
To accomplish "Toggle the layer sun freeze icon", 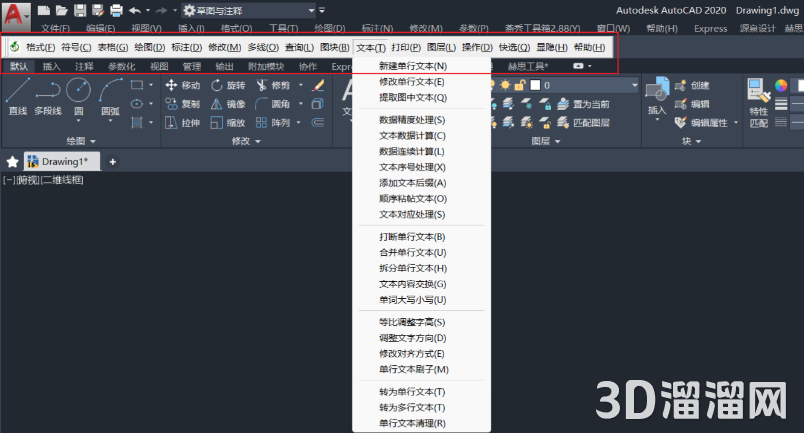I will coord(506,85).
